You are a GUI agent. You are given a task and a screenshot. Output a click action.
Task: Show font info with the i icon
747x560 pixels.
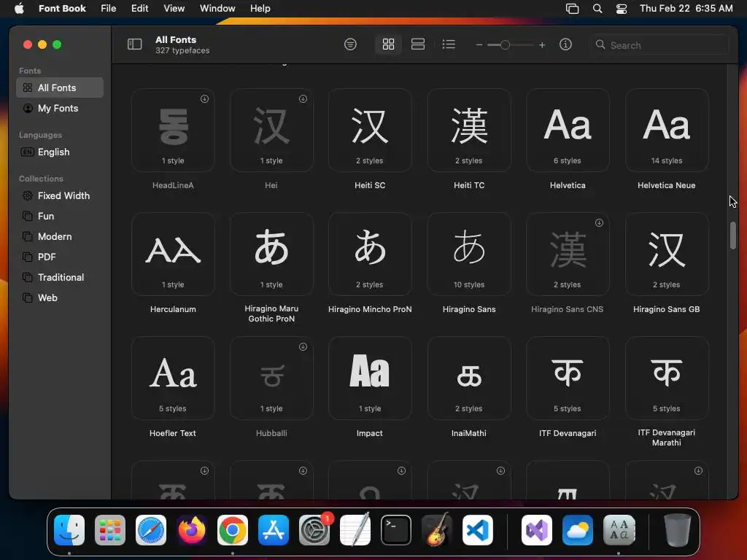pyautogui.click(x=565, y=44)
